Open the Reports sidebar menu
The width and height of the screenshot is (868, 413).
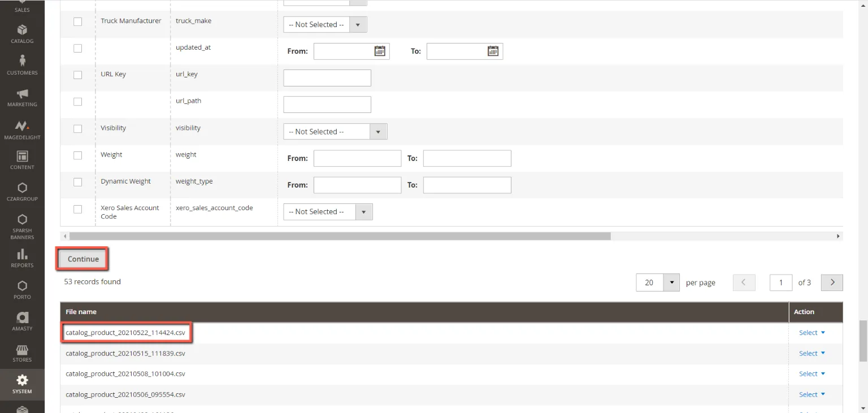(22, 259)
